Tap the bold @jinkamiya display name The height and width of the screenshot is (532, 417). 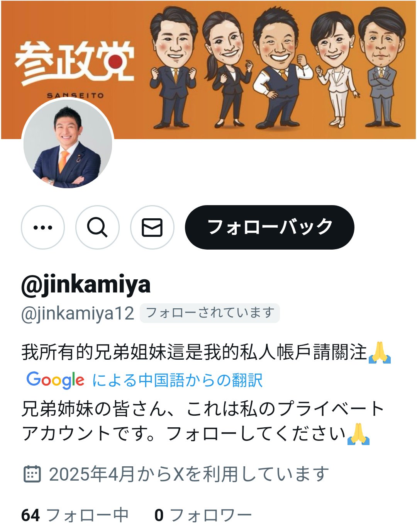click(x=86, y=285)
